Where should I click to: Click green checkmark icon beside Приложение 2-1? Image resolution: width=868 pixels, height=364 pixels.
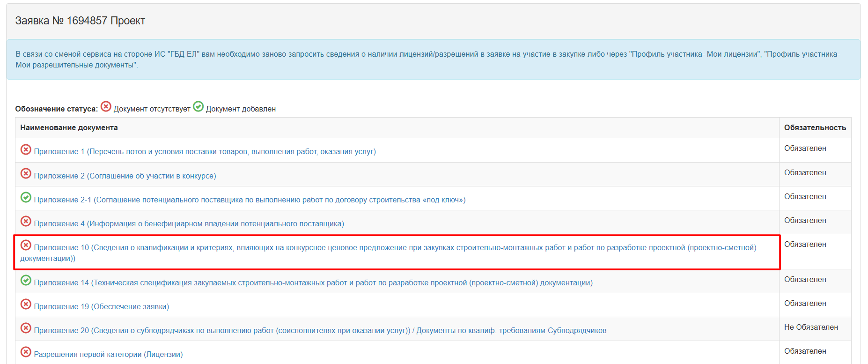pyautogui.click(x=26, y=198)
